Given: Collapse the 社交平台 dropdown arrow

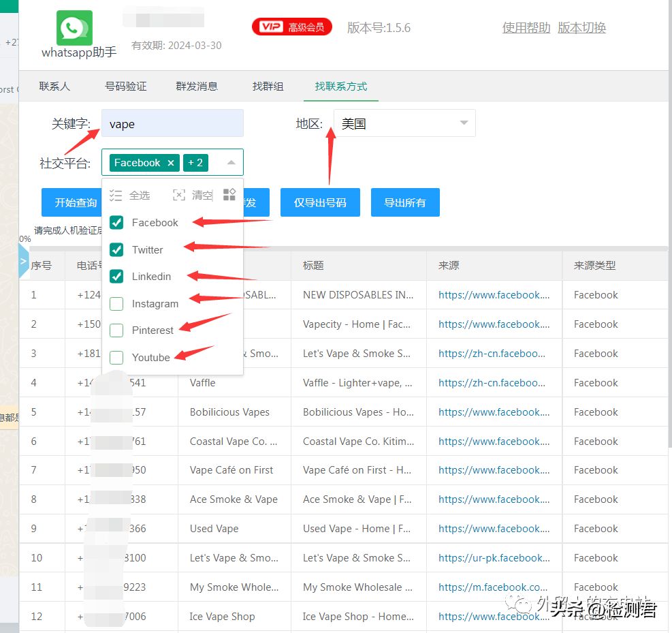Looking at the screenshot, I should point(231,163).
